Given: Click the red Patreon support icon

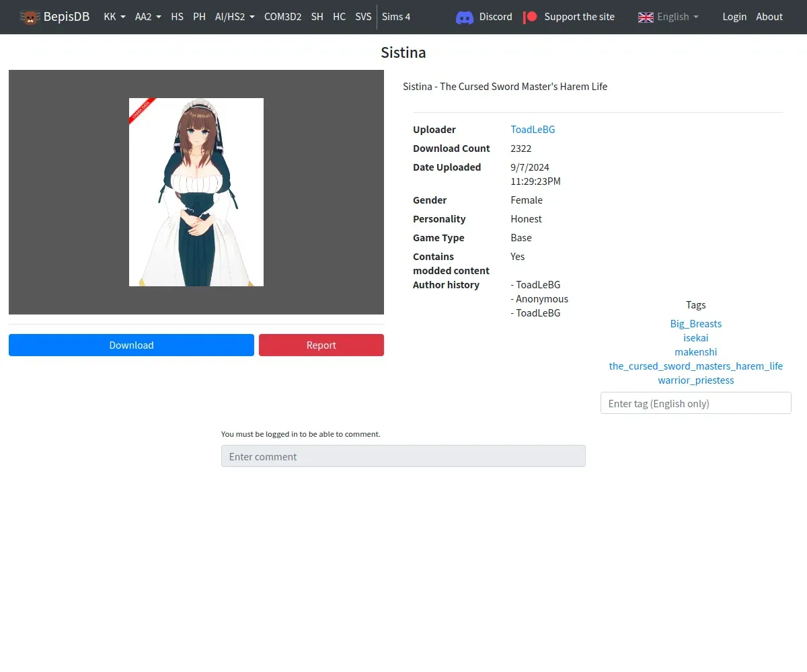Looking at the screenshot, I should pyautogui.click(x=531, y=17).
